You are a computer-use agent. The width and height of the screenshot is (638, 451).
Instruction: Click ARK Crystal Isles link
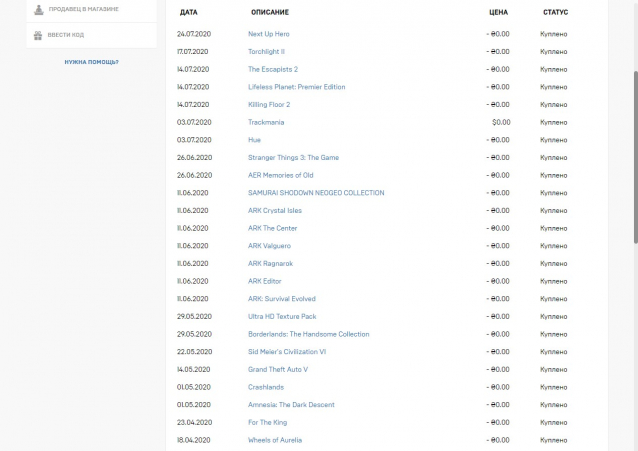click(275, 210)
